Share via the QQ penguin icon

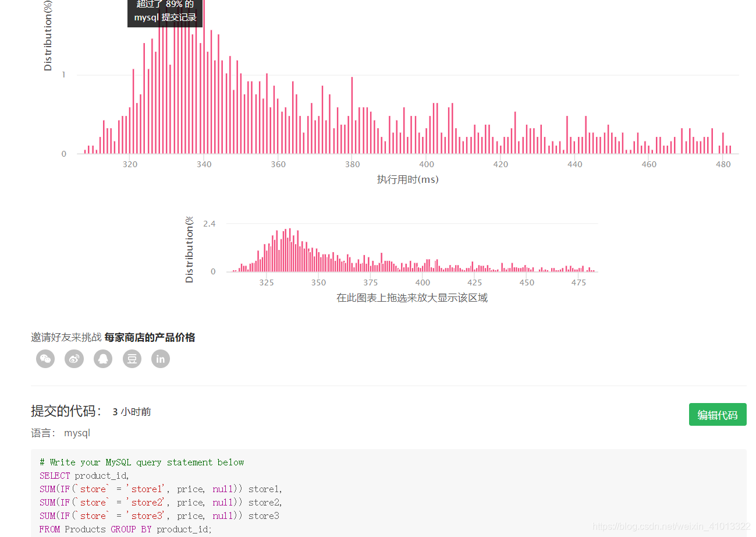103,359
